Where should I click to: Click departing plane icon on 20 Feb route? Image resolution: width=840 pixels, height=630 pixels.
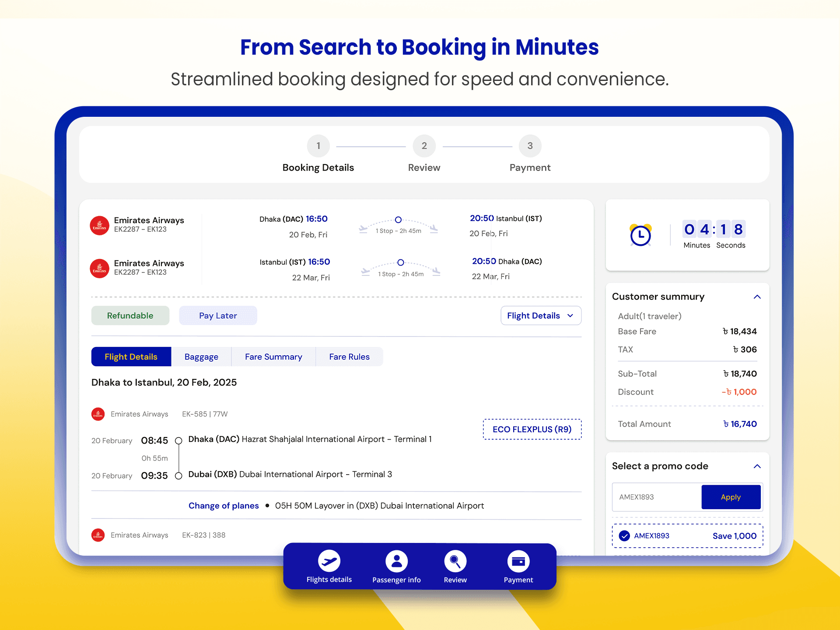pyautogui.click(x=363, y=229)
